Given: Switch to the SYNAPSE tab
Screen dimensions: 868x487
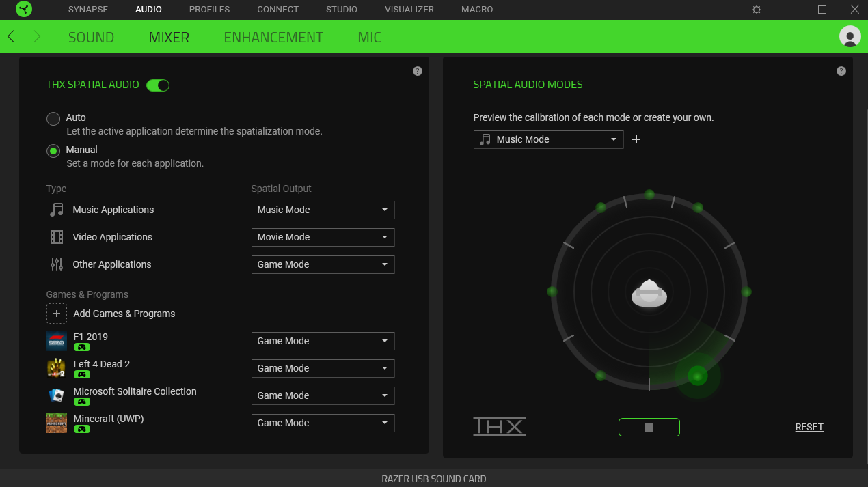Looking at the screenshot, I should tap(89, 10).
